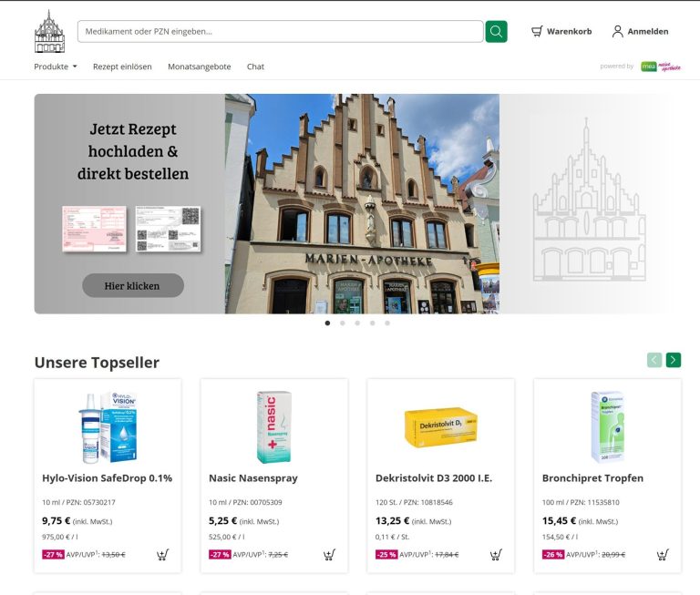This screenshot has height=595, width=700.
Task: Add Nasic Nasenspray to cart
Action: (x=329, y=555)
